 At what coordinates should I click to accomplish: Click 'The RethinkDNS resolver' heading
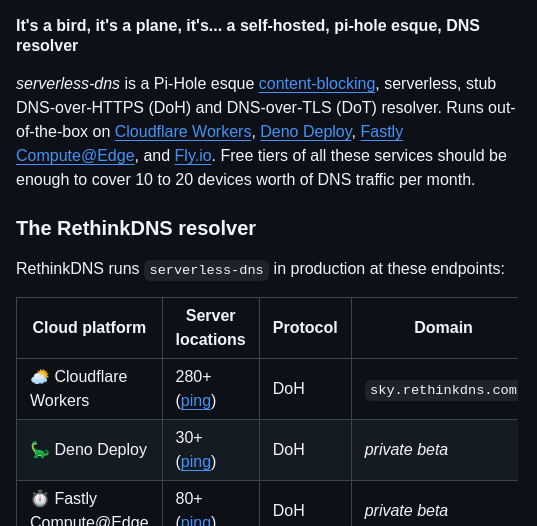(x=136, y=228)
